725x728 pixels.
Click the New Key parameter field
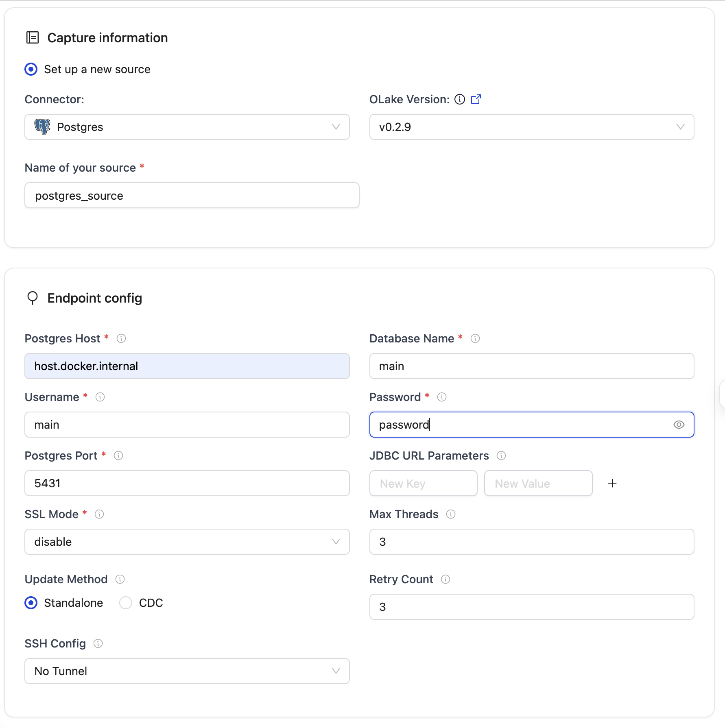pos(423,483)
